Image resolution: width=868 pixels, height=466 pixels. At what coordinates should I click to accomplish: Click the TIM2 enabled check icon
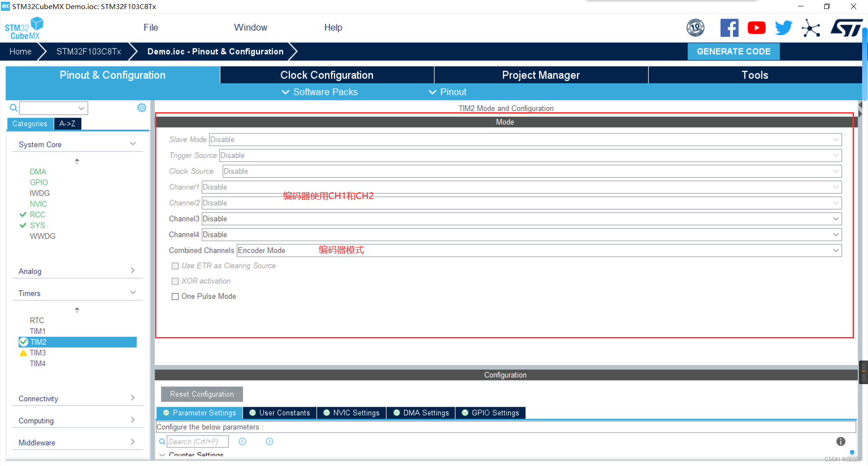click(x=24, y=342)
